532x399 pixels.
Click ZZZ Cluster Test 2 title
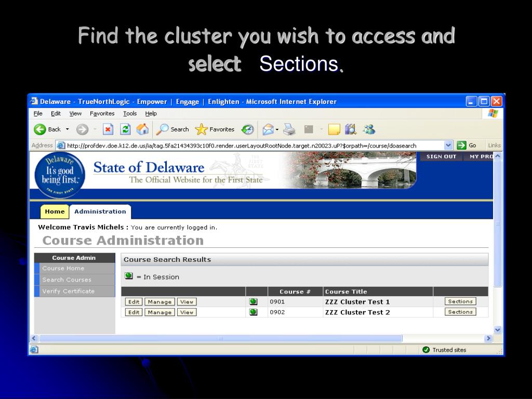357,312
